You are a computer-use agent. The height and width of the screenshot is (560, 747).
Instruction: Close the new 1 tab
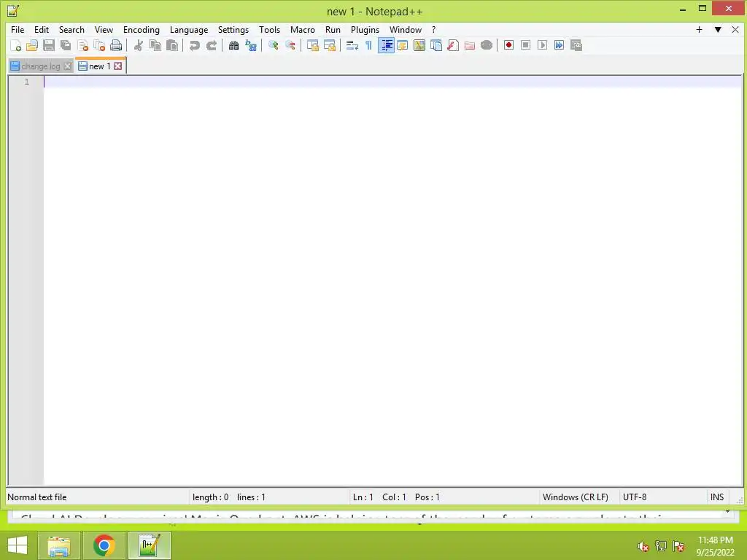click(x=117, y=66)
